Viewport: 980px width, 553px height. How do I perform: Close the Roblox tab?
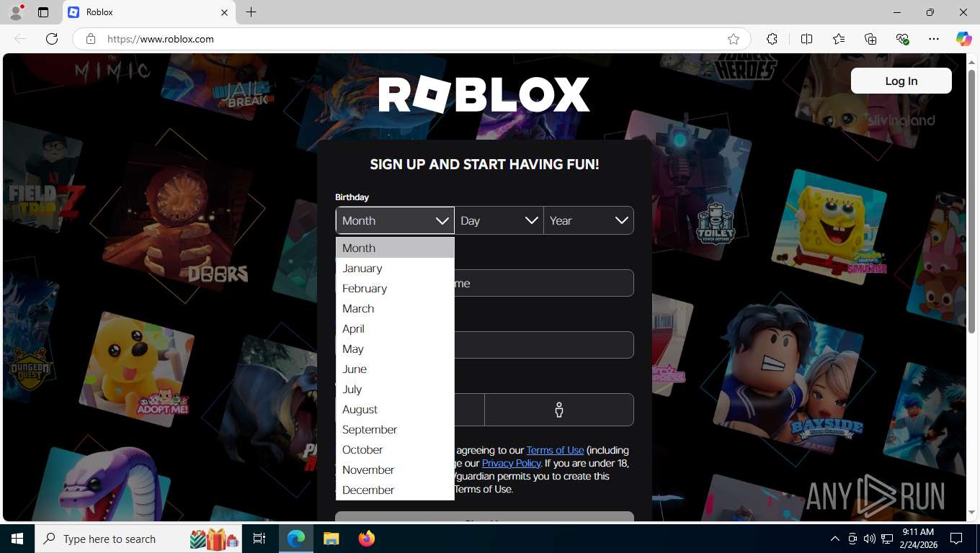(224, 12)
